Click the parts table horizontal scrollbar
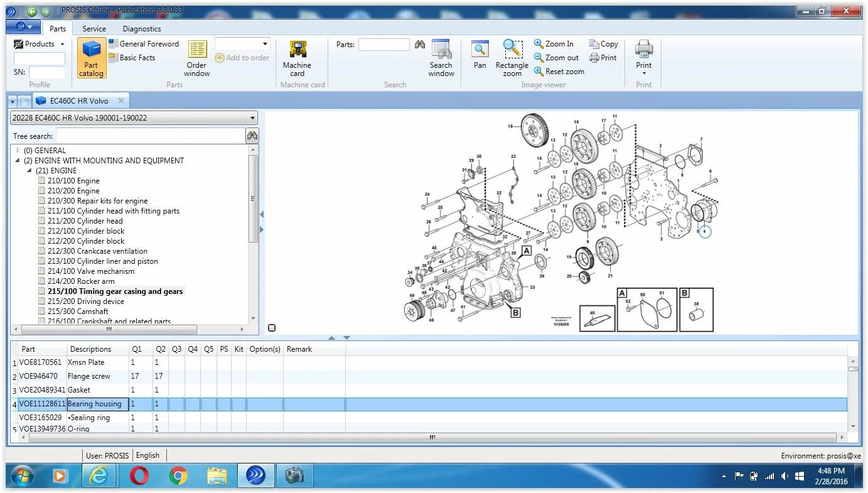Screen dimensions: 868x493 click(x=432, y=438)
